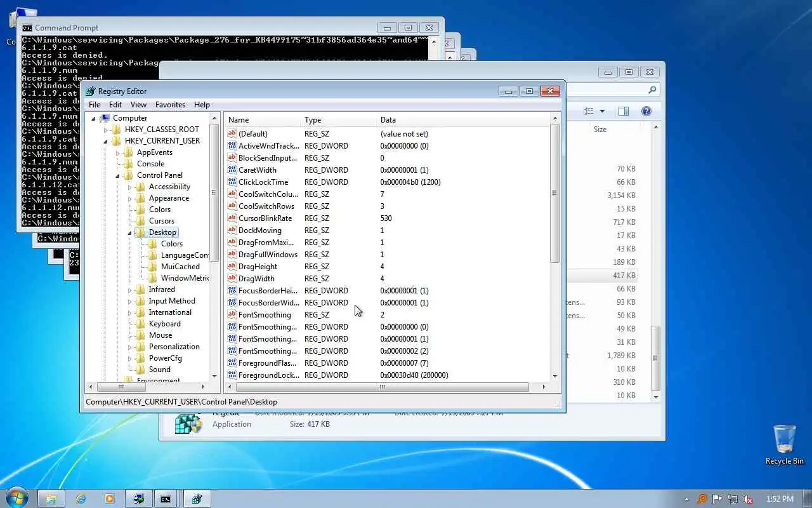Collapse the Control Panel key
Screen dimensions: 812x508
pos(118,175)
